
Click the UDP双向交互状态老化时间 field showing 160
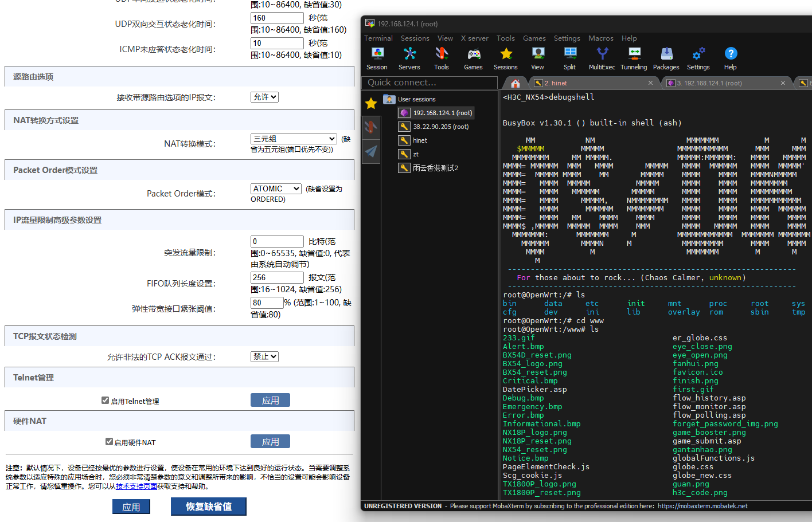277,18
